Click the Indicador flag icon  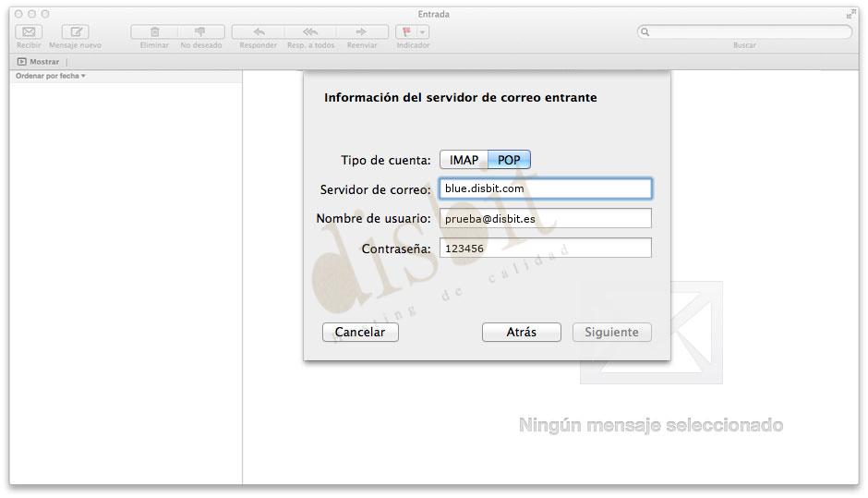(406, 31)
